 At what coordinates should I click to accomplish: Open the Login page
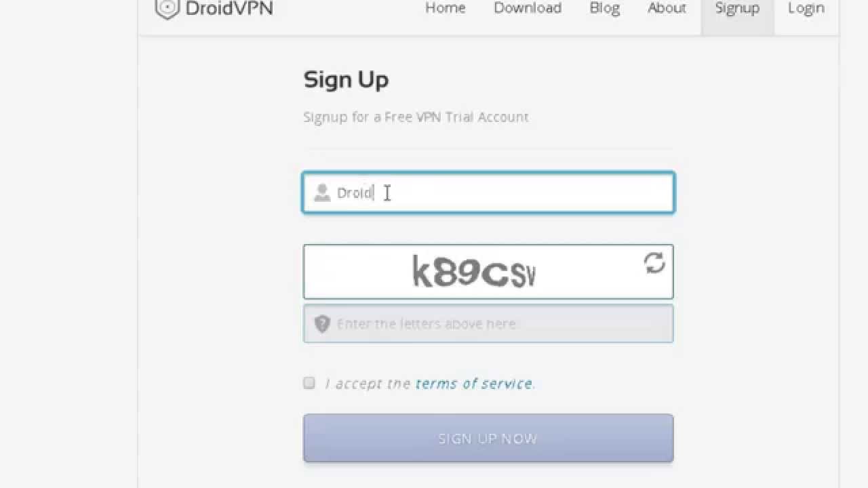click(806, 8)
